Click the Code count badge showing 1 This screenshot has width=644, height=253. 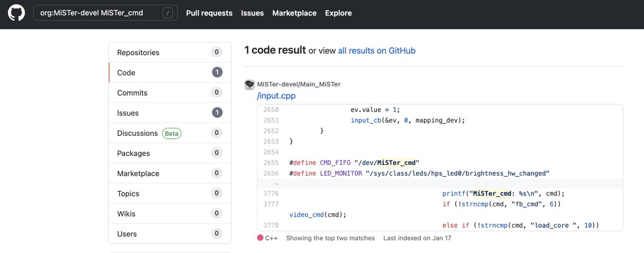coord(217,73)
